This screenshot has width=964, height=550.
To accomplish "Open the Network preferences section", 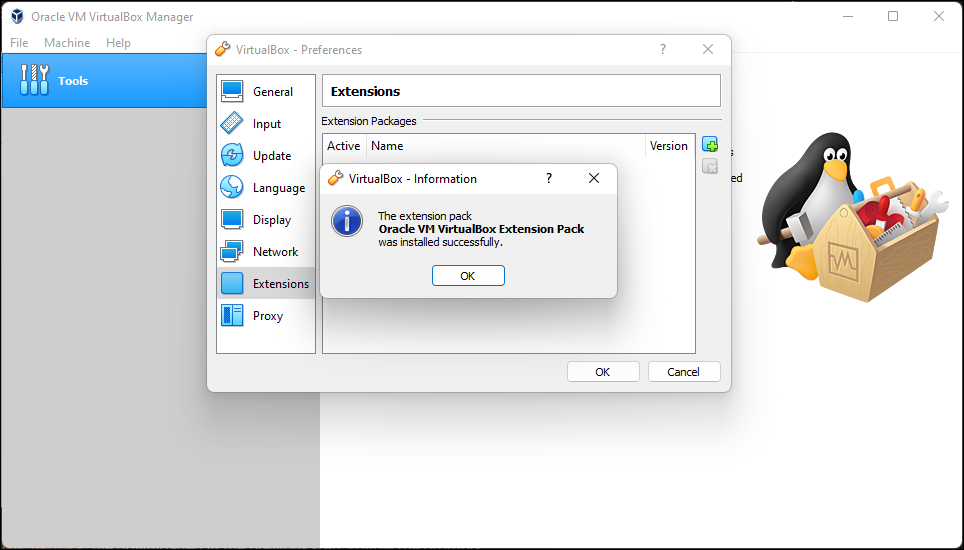I will [x=265, y=252].
